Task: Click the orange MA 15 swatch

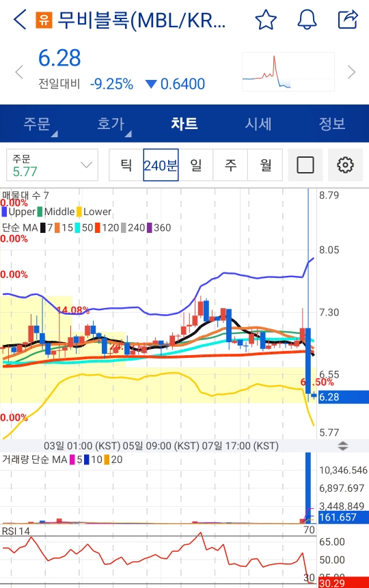Action: point(57,227)
